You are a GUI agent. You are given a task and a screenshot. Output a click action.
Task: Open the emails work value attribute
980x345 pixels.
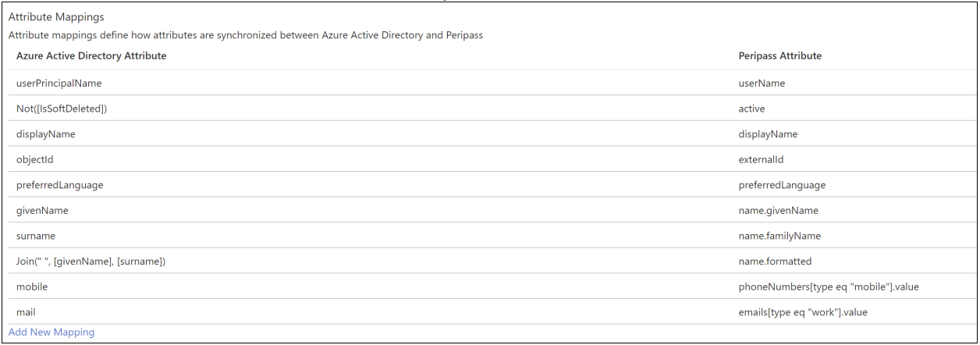pos(803,312)
